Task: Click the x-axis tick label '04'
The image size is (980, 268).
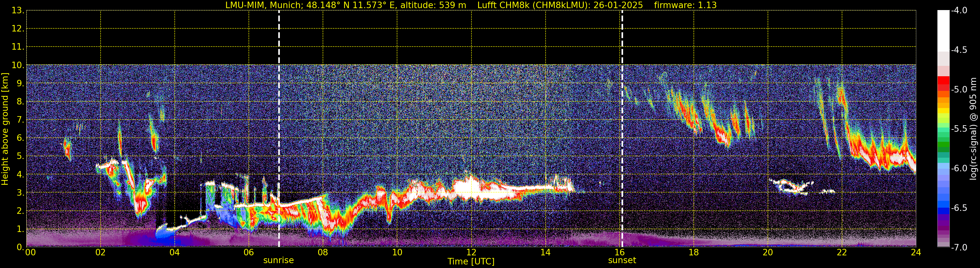Action: 175,252
